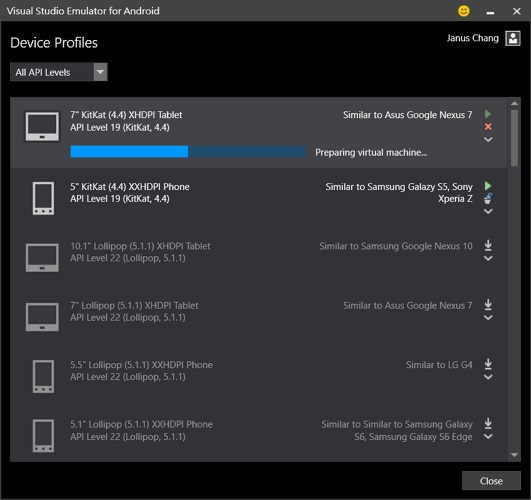Click '5.5" Lollipop (5.1.1) XXHDPI Phone' title
This screenshot has width=531, height=500.
click(141, 365)
